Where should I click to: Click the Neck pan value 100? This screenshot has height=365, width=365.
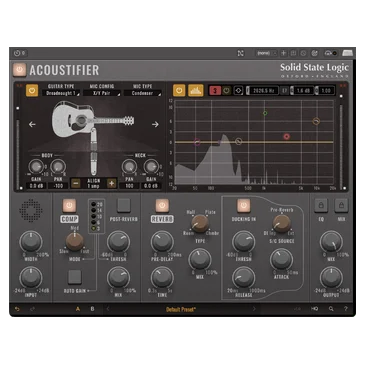[129, 186]
